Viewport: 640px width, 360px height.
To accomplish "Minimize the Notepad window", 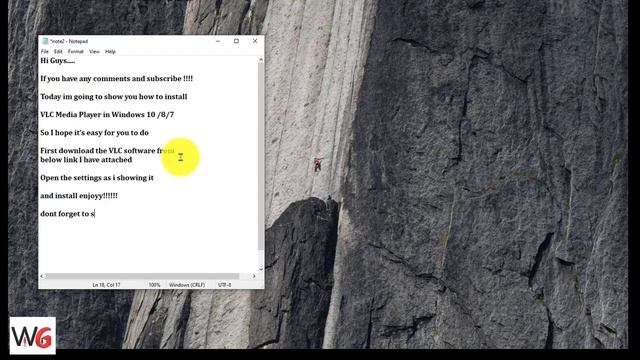I will (218, 41).
